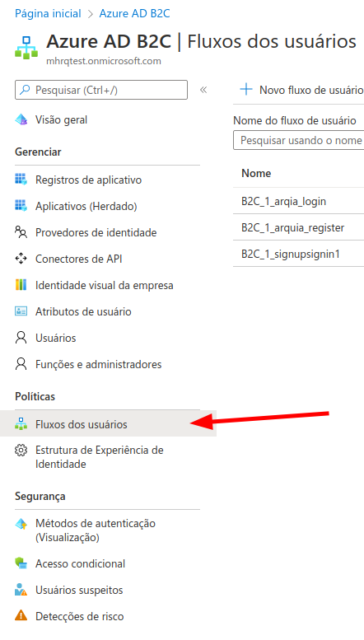Click the Provedores de identidade people icon
This screenshot has width=364, height=640.
(x=21, y=232)
